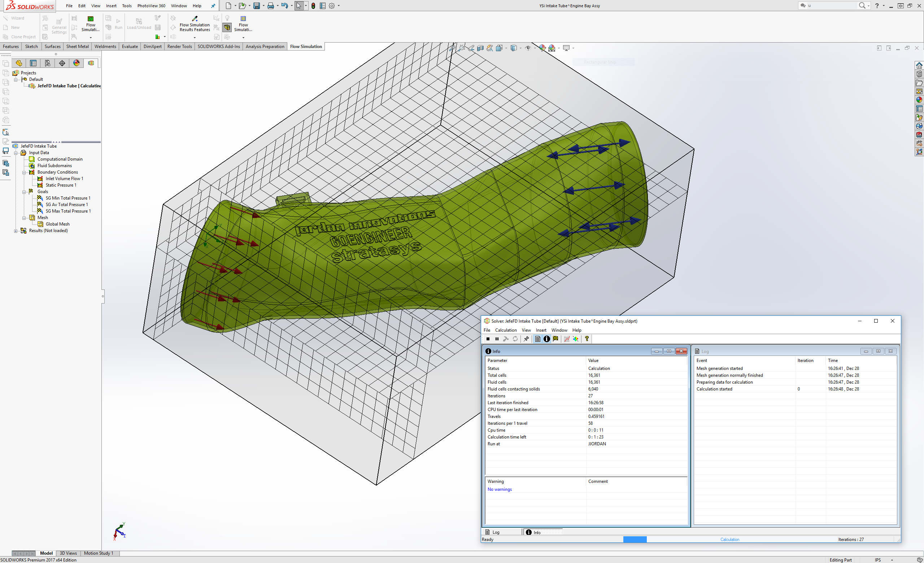
Task: Switch to the Sketch ribbon tab
Action: coord(31,47)
